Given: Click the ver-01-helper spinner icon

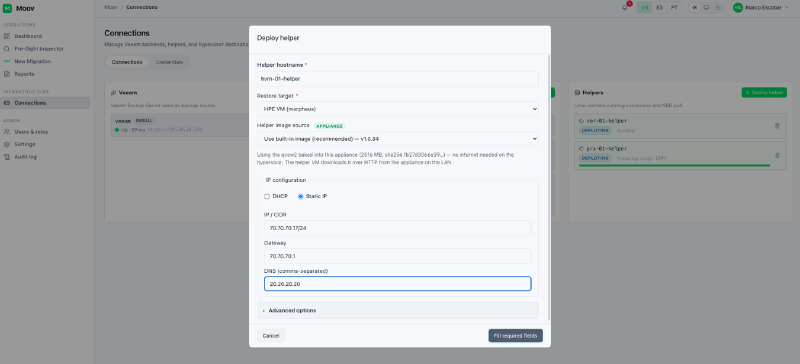Looking at the screenshot, I should click(581, 121).
